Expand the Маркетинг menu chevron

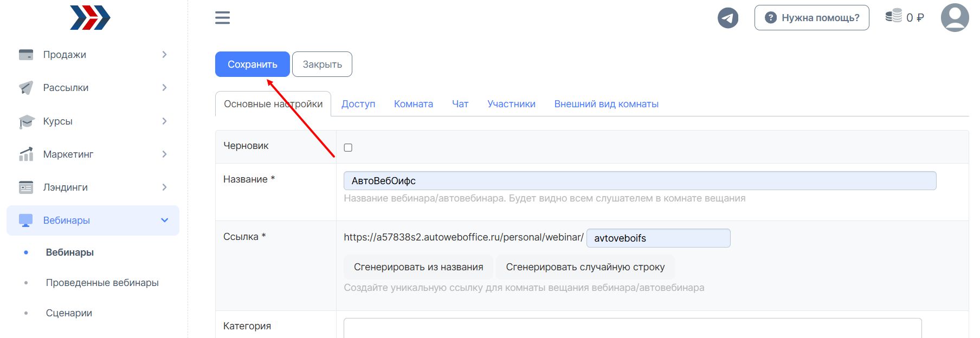[x=164, y=154]
